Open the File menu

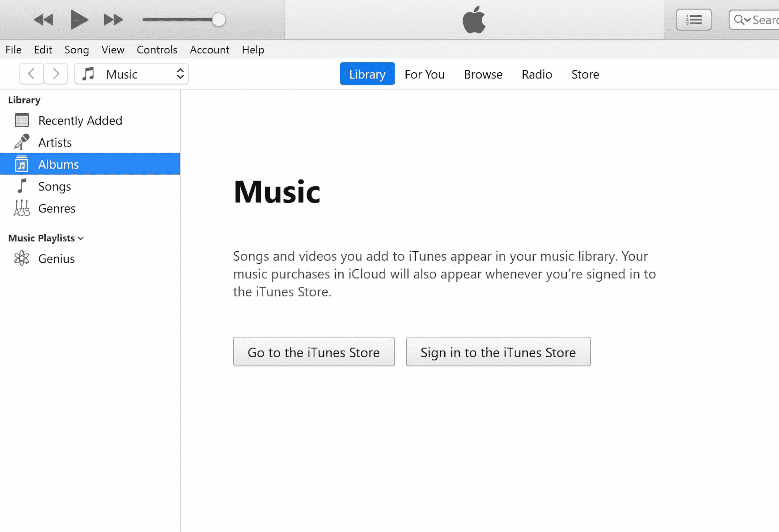pyautogui.click(x=13, y=49)
